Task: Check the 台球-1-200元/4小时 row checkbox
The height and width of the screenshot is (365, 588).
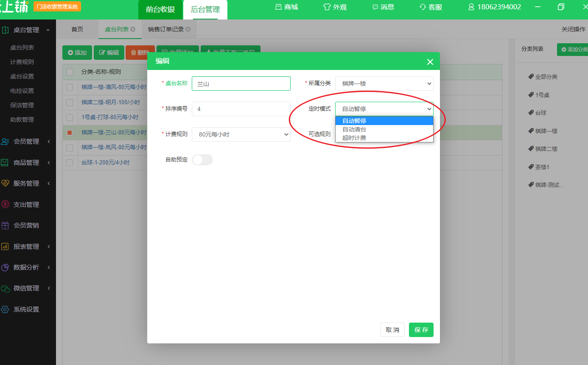Action: pos(70,162)
